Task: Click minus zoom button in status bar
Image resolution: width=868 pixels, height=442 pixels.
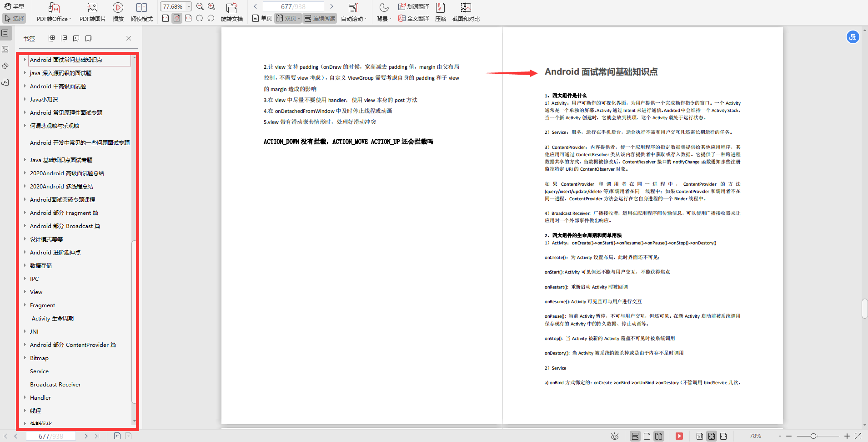Action: click(x=789, y=436)
